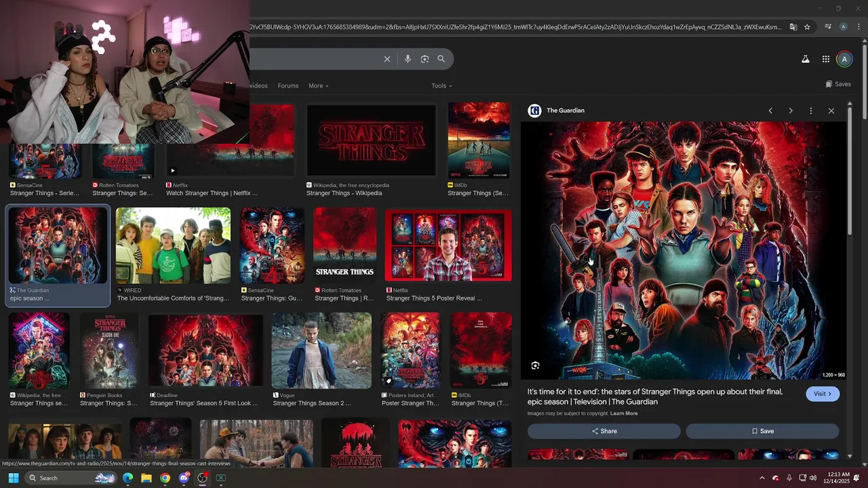Screen dimensions: 868x488
Task: Open Google Chrome from taskbar
Action: coord(165,478)
